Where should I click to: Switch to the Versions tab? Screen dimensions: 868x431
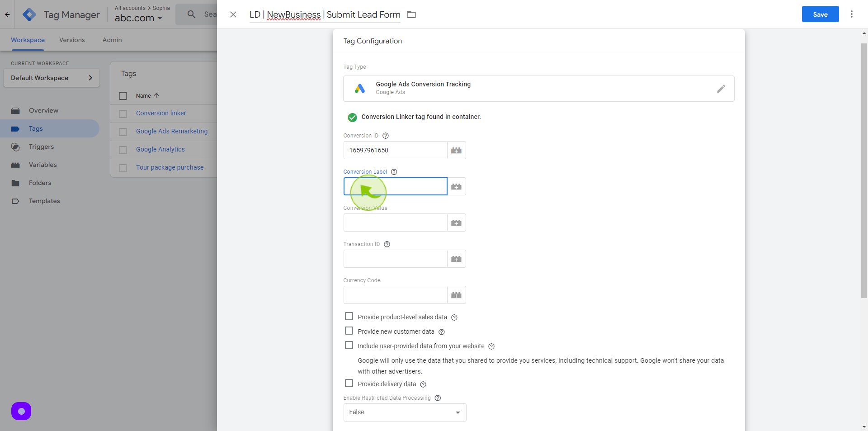72,40
